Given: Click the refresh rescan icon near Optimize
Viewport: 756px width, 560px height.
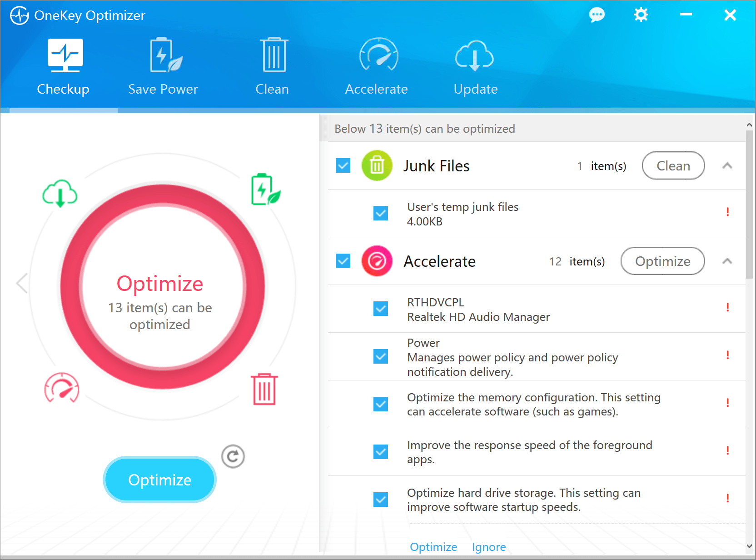Looking at the screenshot, I should [x=233, y=456].
